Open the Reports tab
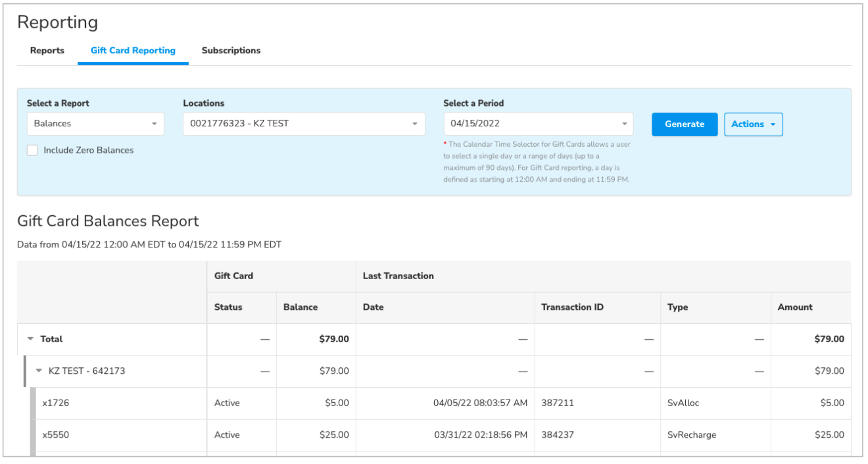The height and width of the screenshot is (464, 868). click(47, 51)
